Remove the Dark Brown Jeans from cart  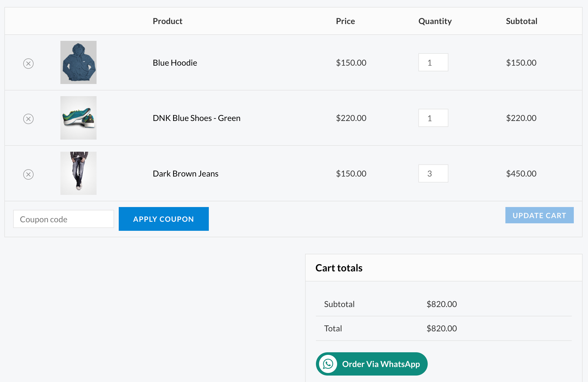coord(28,174)
